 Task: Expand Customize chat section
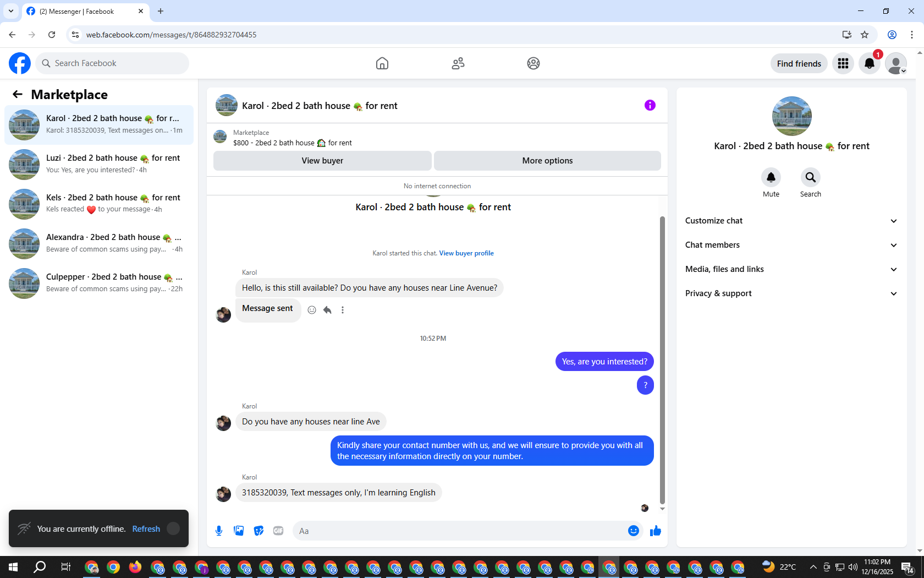click(x=791, y=221)
